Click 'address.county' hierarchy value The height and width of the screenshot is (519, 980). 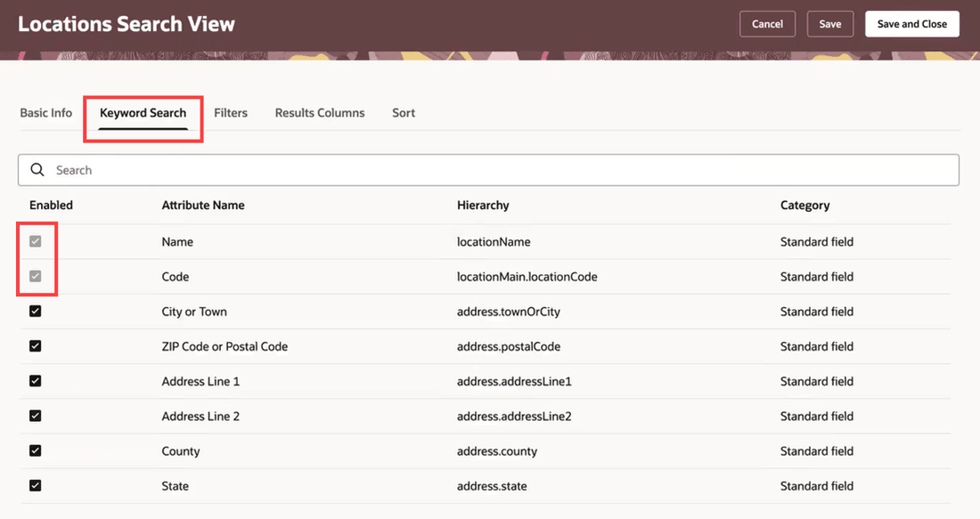pyautogui.click(x=497, y=451)
